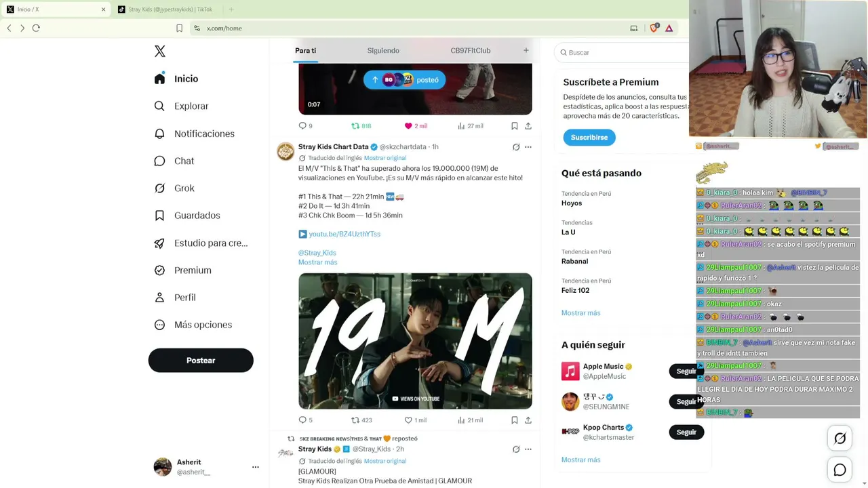Open Stray Kids Chart Data profile avatar

[x=285, y=151]
